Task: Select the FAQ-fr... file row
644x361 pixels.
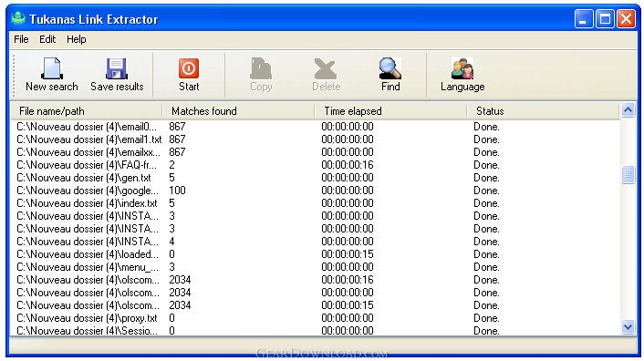Action: [x=316, y=165]
